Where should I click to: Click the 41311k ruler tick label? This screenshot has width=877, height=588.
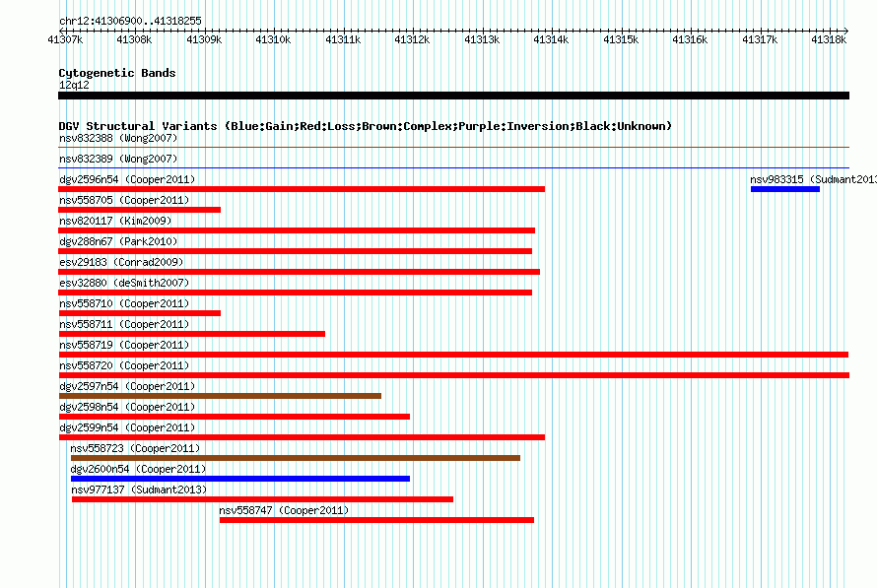click(x=343, y=39)
